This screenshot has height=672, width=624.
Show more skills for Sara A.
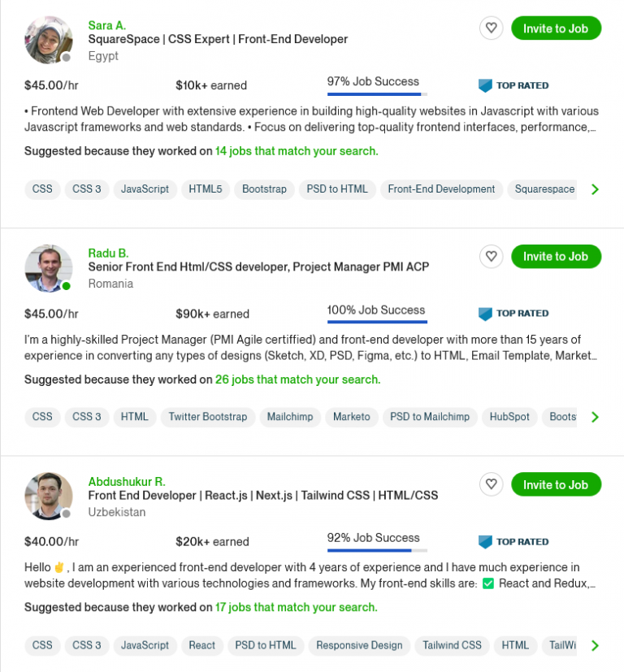[x=595, y=189]
